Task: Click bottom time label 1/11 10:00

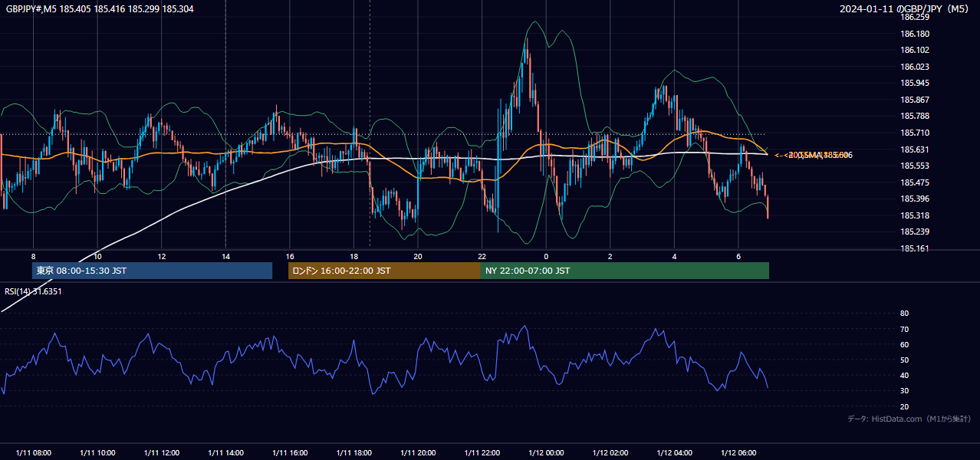Action: (97, 453)
